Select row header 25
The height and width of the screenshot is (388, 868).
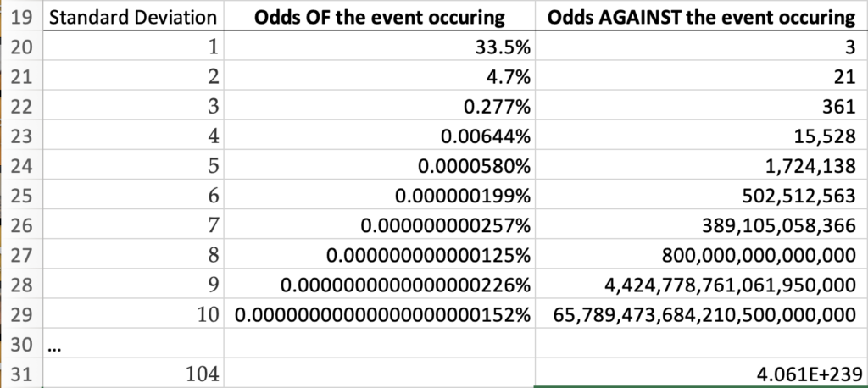tap(21, 196)
